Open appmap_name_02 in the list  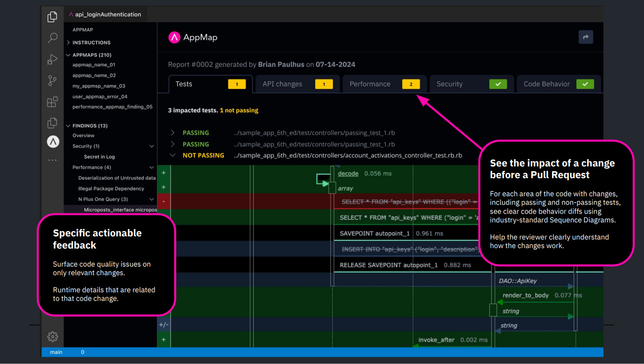[x=94, y=75]
